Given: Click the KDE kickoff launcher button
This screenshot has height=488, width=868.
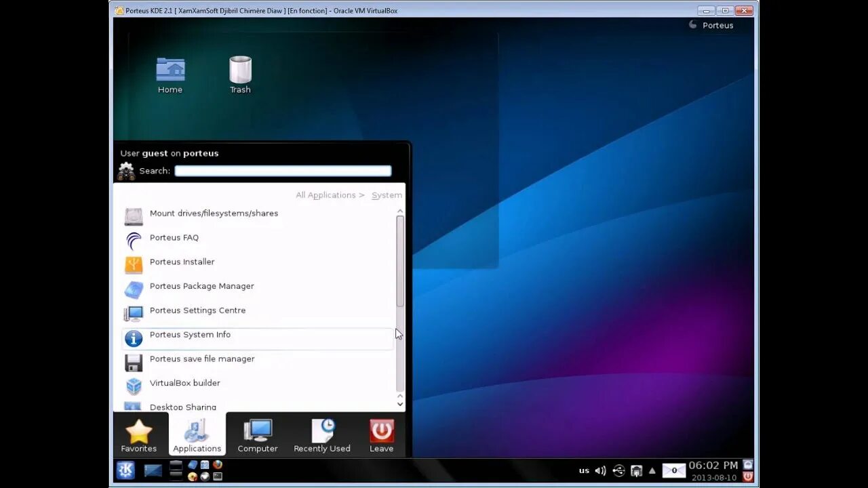Looking at the screenshot, I should (x=125, y=470).
